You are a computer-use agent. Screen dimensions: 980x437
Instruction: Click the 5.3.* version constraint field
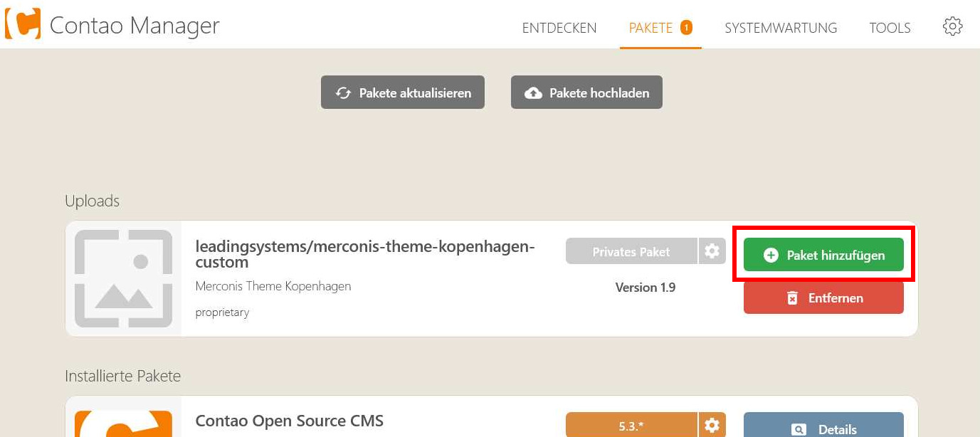(x=631, y=426)
